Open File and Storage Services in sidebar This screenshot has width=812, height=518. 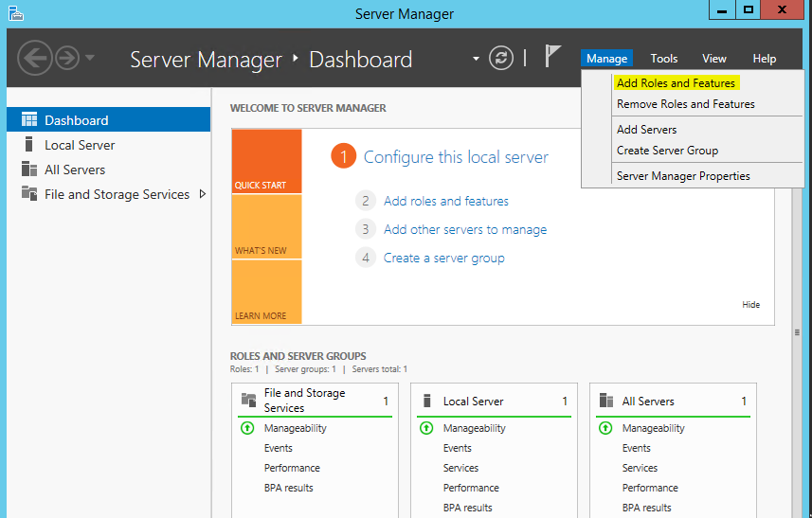point(108,194)
